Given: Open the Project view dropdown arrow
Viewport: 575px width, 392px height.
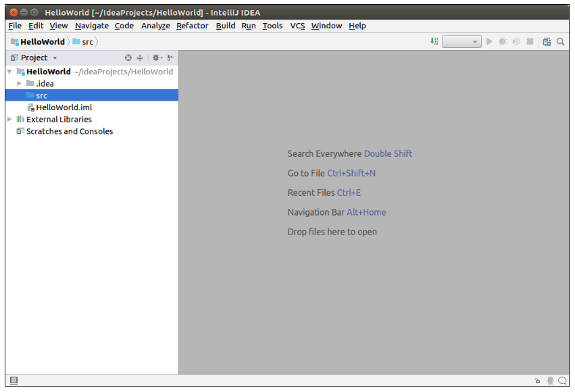Looking at the screenshot, I should 55,58.
